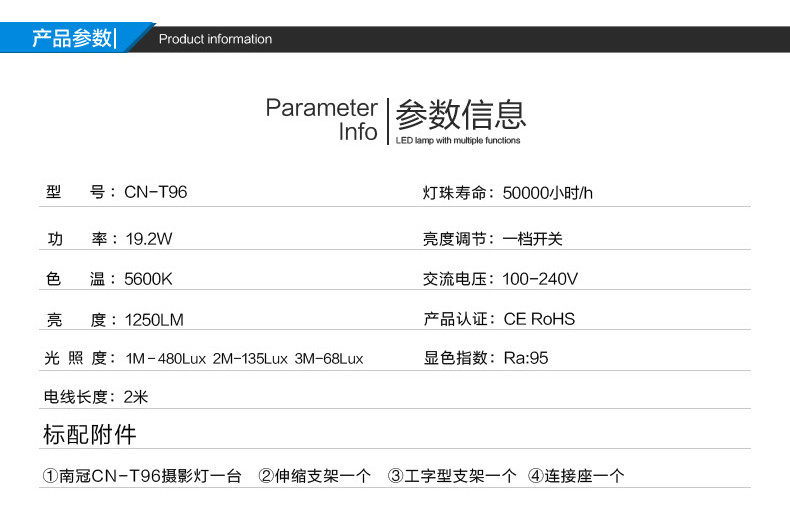Select the AC voltage value 100-240V
Viewport: 790px width, 509px height.
[x=540, y=279]
